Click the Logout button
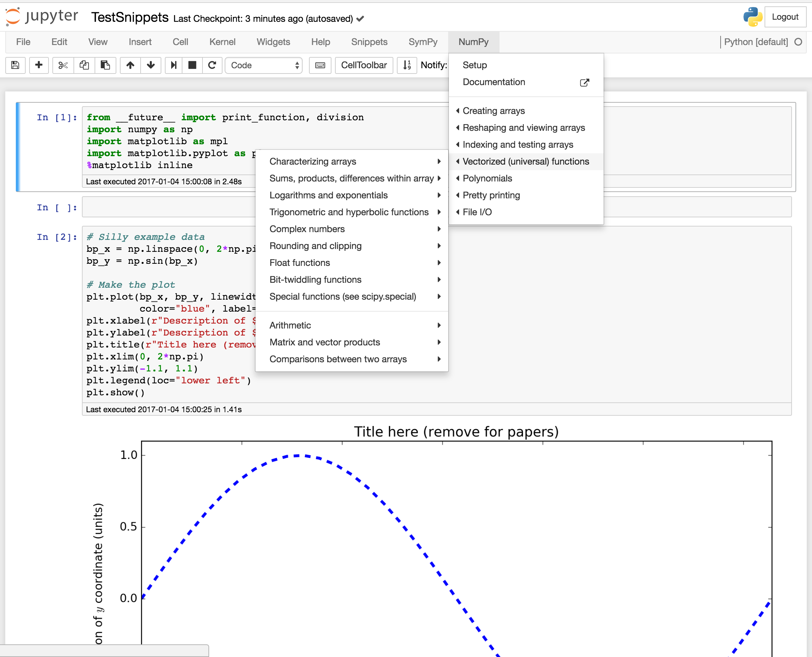 pyautogui.click(x=785, y=17)
